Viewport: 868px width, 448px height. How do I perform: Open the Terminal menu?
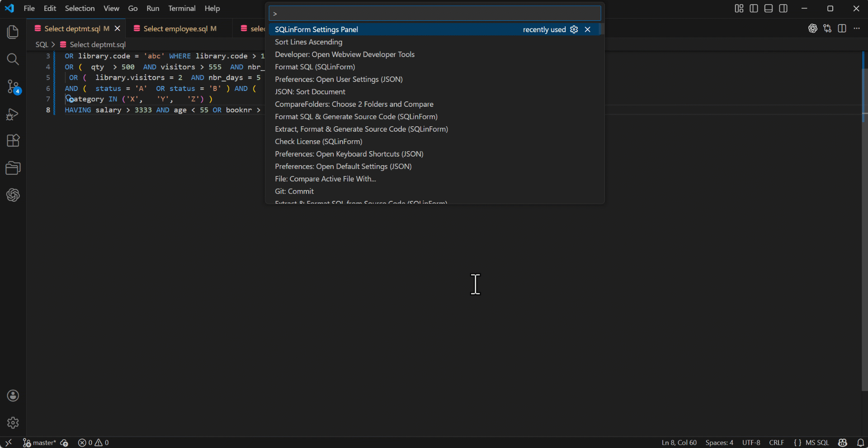(182, 8)
